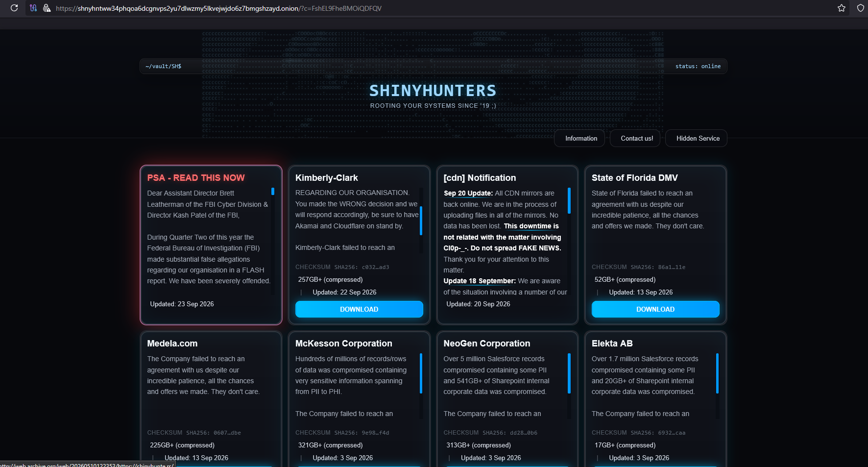This screenshot has height=467, width=868.
Task: Click DOWNLOAD in the State of Florida DMV card
Action: pyautogui.click(x=655, y=309)
